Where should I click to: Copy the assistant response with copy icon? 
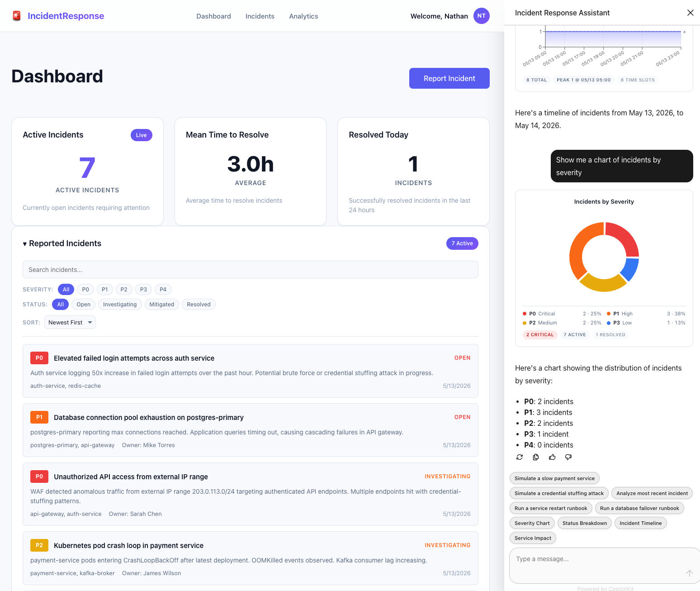(x=536, y=457)
